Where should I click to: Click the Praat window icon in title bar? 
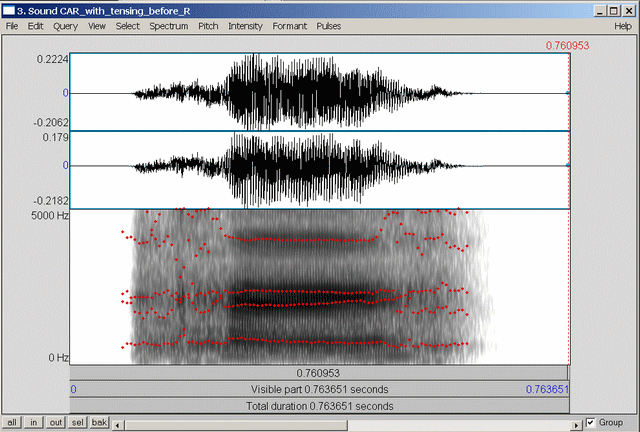point(8,9)
